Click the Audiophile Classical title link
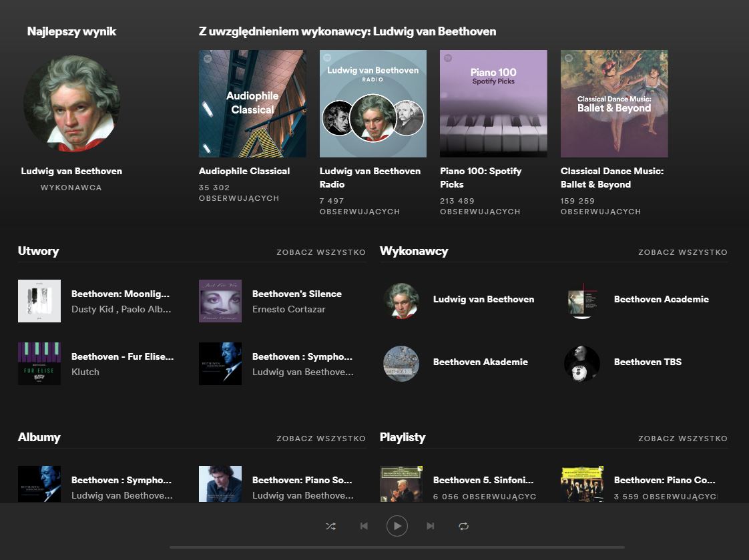749x560 pixels. (244, 171)
